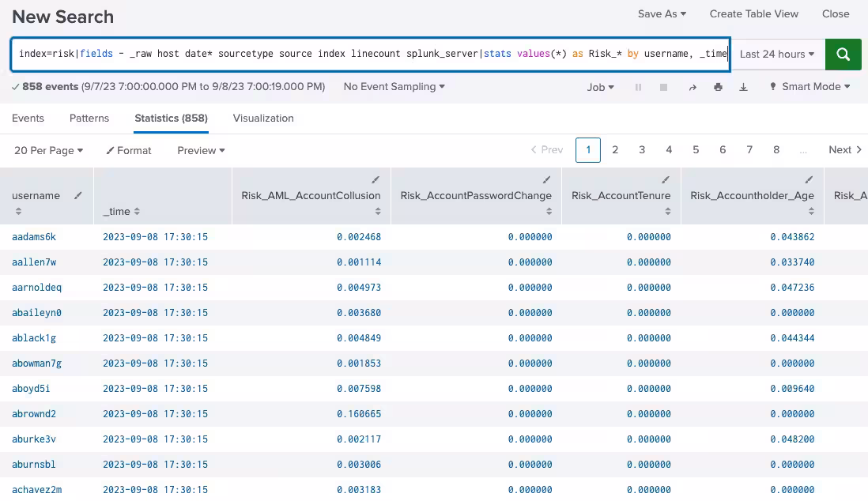
Task: Expand the Job menu
Action: coord(600,87)
